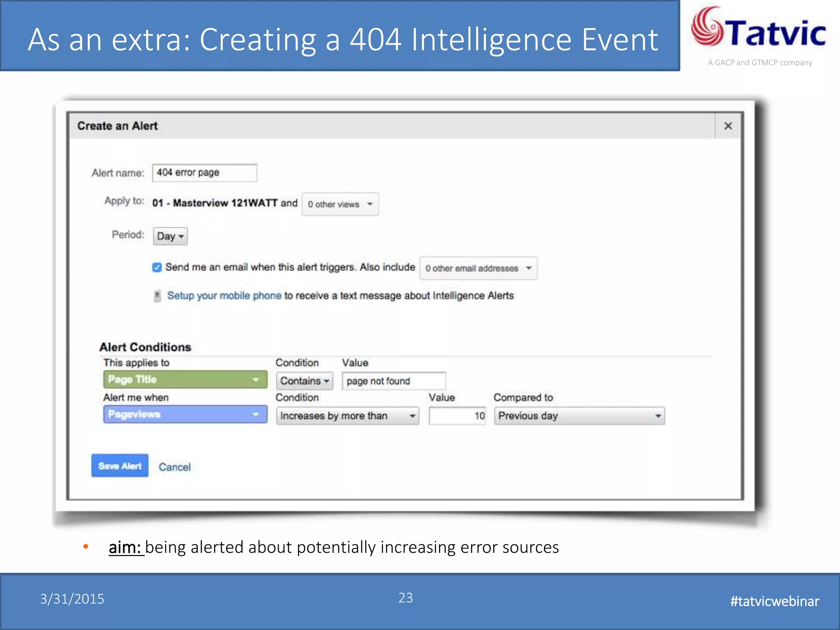Open the 0 other email addresses dropdown
This screenshot has width=840, height=630.
(478, 268)
